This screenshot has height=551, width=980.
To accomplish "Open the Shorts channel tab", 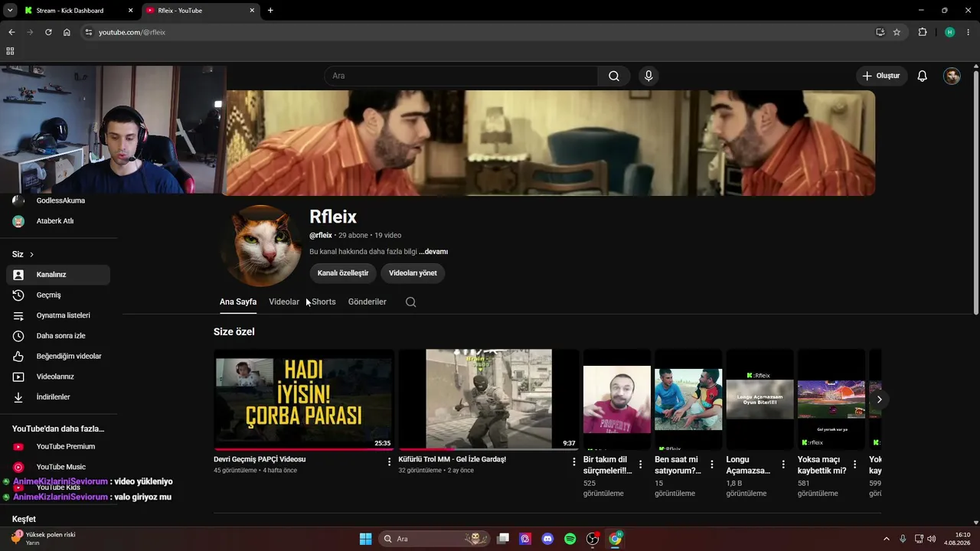I will pyautogui.click(x=324, y=302).
